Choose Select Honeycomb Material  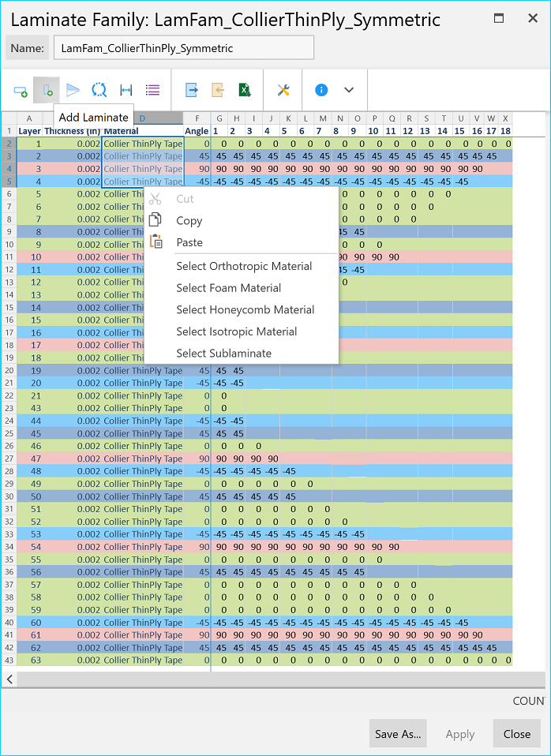pos(242,309)
